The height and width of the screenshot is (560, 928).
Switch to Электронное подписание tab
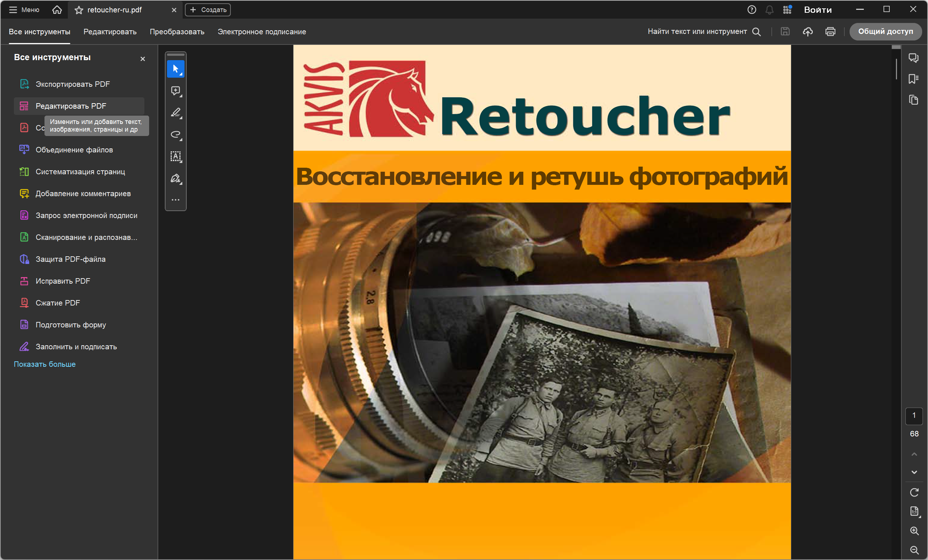pyautogui.click(x=262, y=32)
